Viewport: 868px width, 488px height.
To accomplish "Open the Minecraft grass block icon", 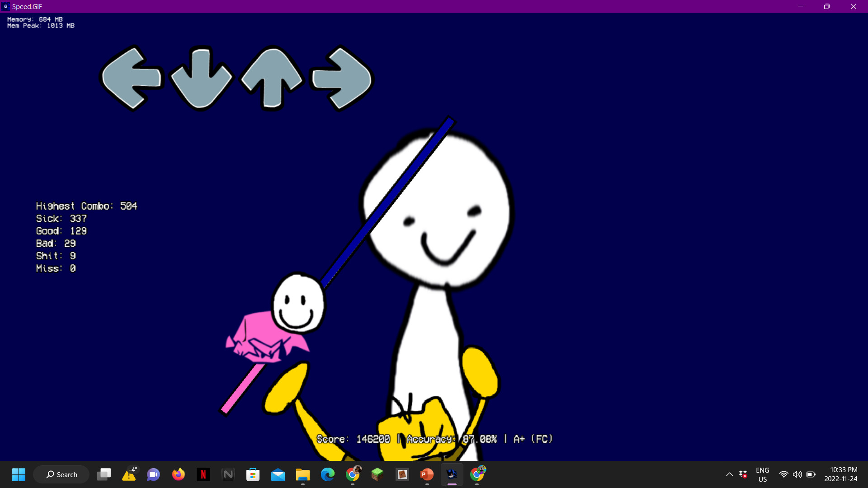I will pos(377,474).
